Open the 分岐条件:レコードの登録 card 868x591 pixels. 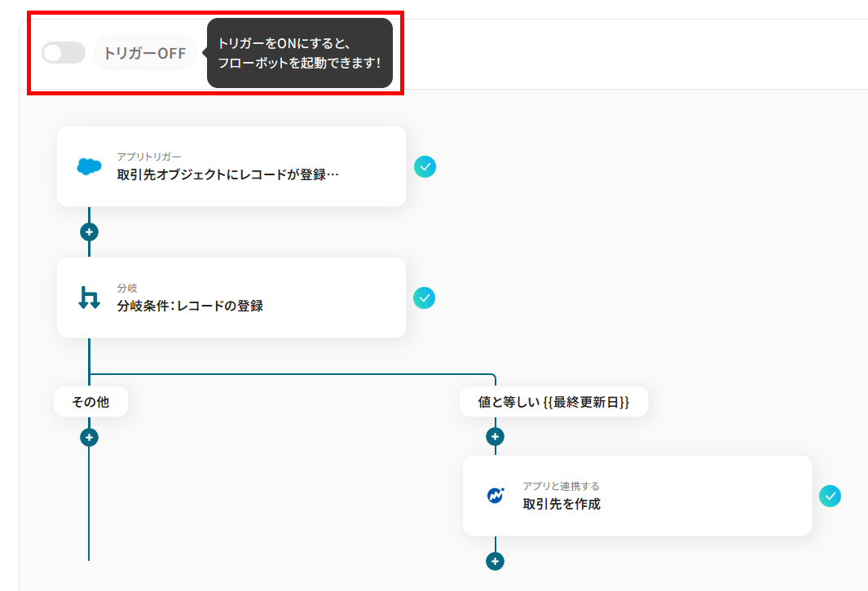(231, 298)
